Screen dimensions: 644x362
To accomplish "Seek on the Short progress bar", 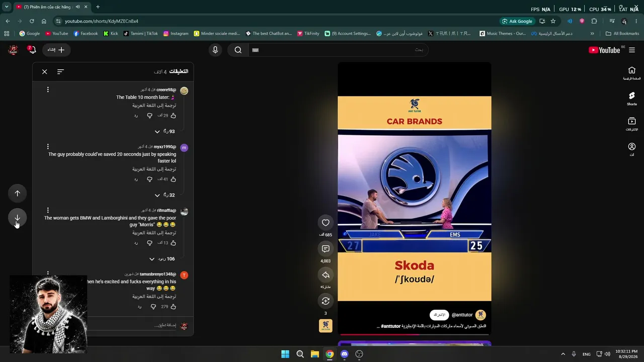I will (x=415, y=334).
